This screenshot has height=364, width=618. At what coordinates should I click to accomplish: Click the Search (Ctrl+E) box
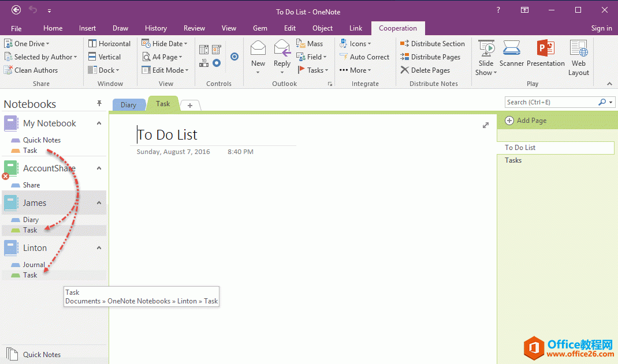click(550, 102)
